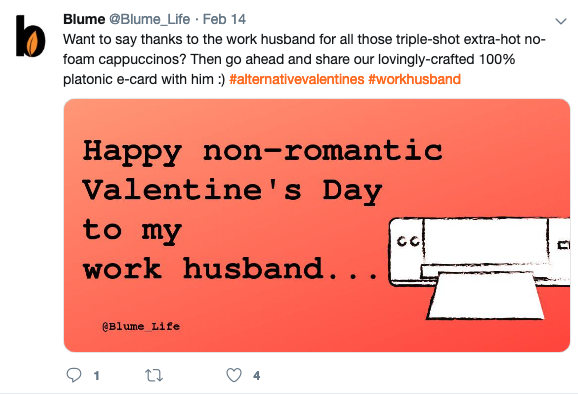This screenshot has width=578, height=395.
Task: Like the tweet with the heart icon
Action: coord(234,375)
